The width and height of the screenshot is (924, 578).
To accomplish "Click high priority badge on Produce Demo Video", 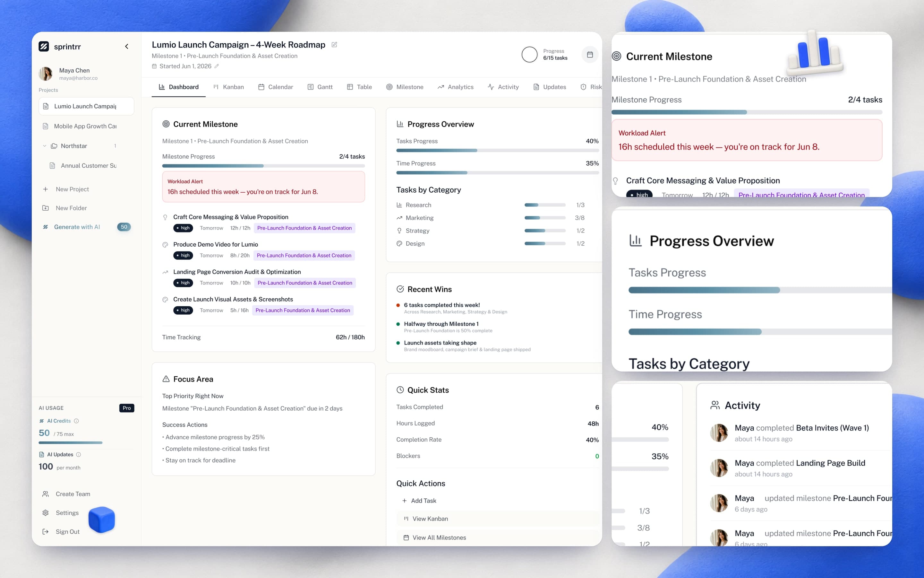I will click(x=183, y=255).
